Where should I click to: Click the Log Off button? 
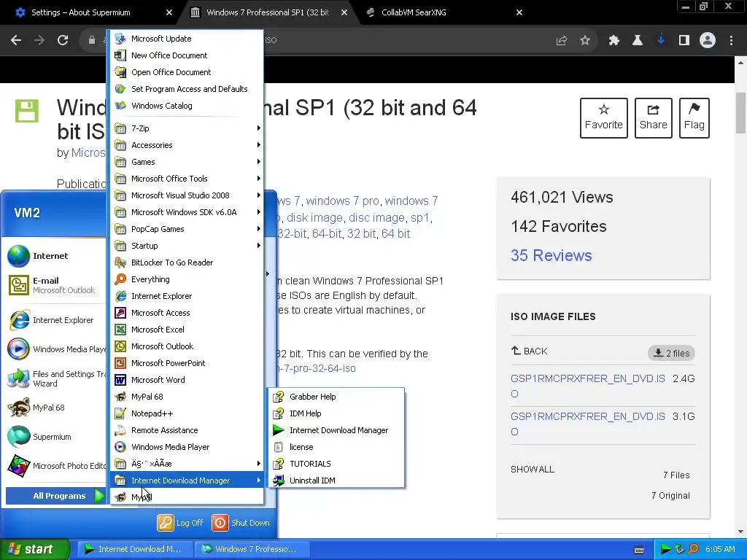180,522
